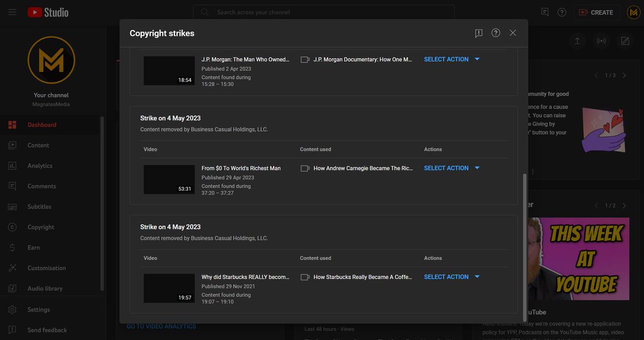Click the GO TO VIDEO ANALYTICS link
This screenshot has height=340, width=644.
(x=161, y=325)
